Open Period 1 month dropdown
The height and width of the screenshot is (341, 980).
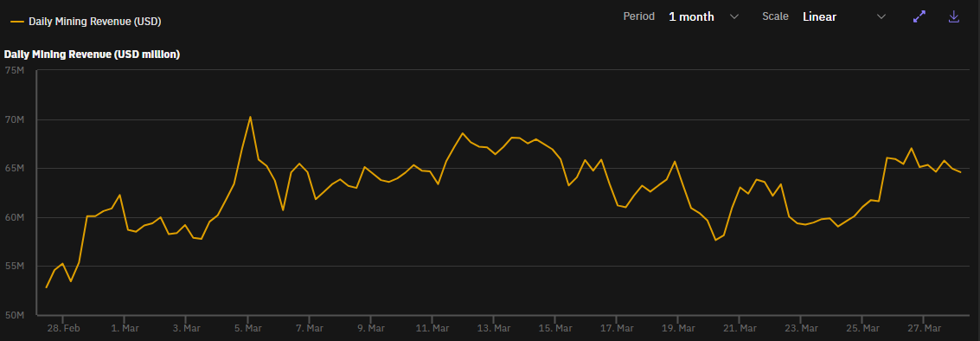pyautogui.click(x=703, y=17)
